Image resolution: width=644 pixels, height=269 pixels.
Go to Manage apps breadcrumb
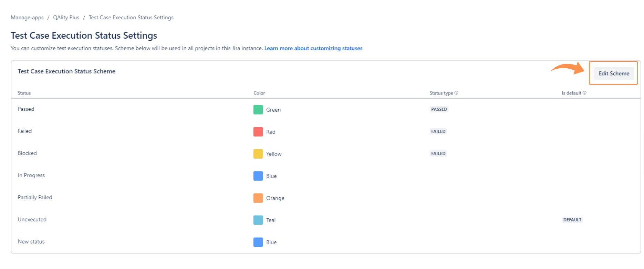(x=27, y=18)
